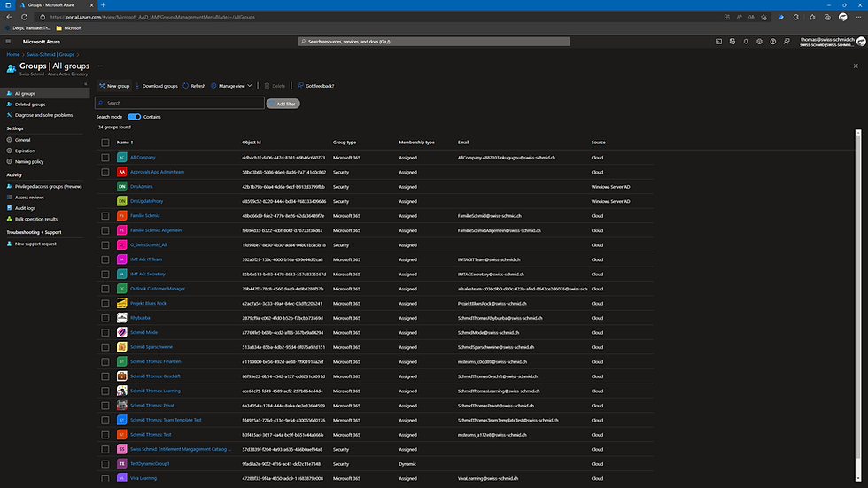Open the Azure portal hamburger menu
868x488 pixels.
click(8, 42)
